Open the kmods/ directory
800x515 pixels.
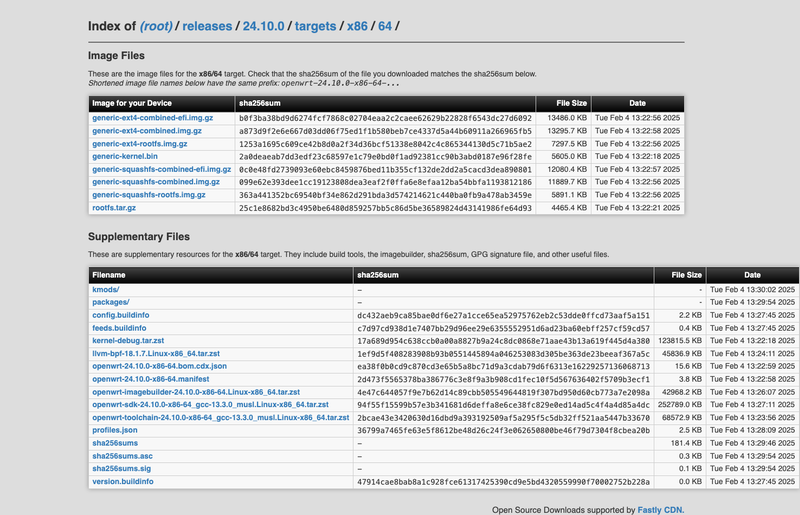coord(106,289)
